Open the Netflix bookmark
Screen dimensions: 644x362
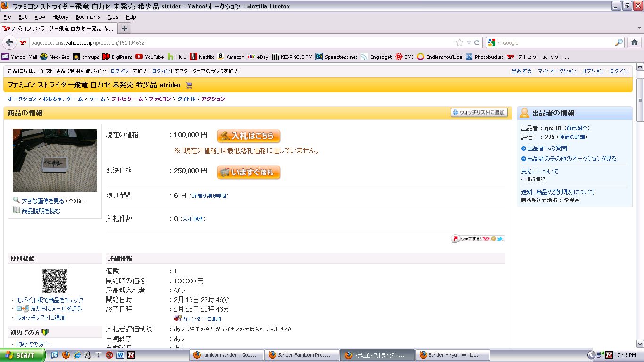[x=202, y=57]
